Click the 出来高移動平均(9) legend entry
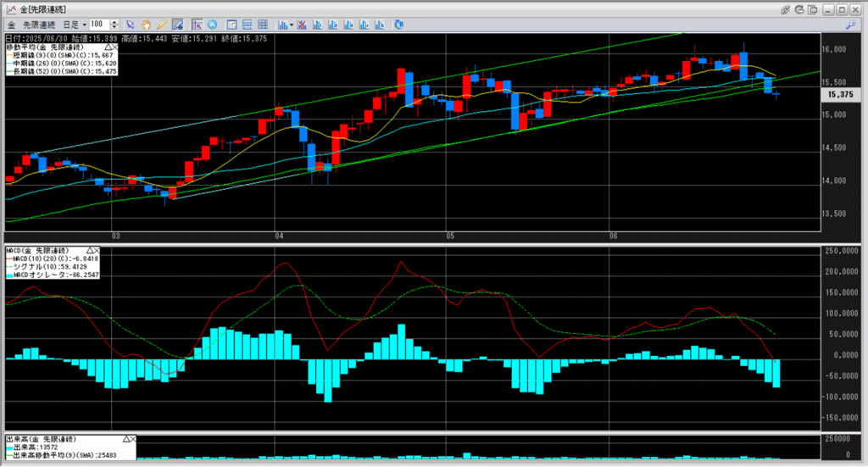Screen dimensions: 868x467 point(61,455)
